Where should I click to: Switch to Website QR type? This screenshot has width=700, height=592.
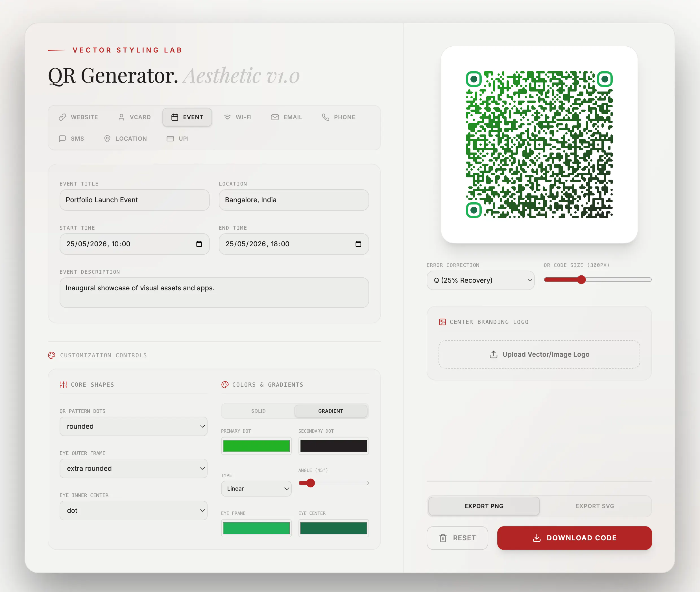tap(78, 117)
